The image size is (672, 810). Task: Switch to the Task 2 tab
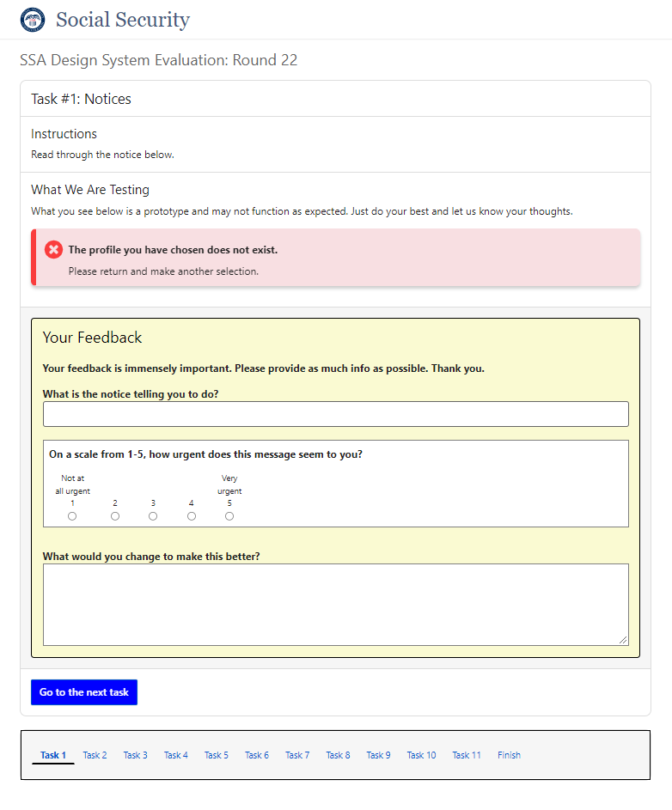click(95, 755)
